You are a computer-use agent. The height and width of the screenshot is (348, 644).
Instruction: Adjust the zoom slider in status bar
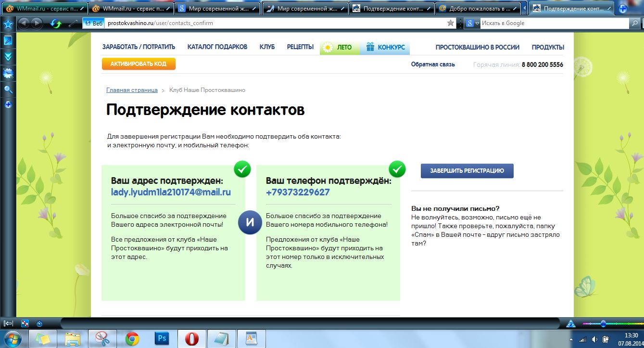pyautogui.click(x=603, y=323)
